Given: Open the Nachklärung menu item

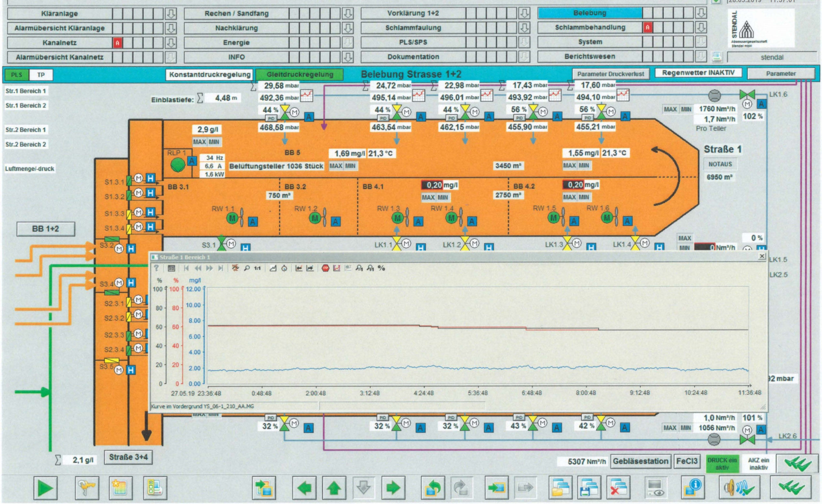Looking at the screenshot, I should coord(236,28).
